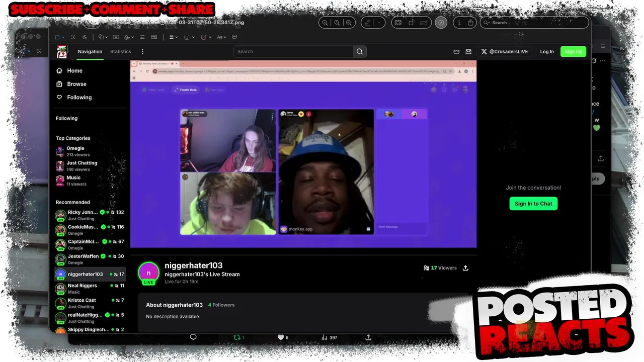The image size is (644, 362).
Task: Open the three-dot more menu
Action: [x=142, y=51]
